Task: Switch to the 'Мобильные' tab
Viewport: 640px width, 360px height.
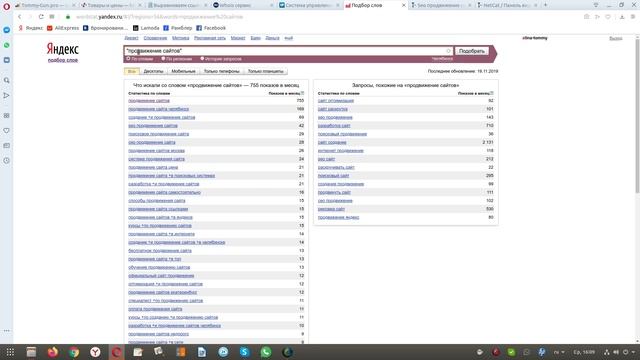Action: 183,71
